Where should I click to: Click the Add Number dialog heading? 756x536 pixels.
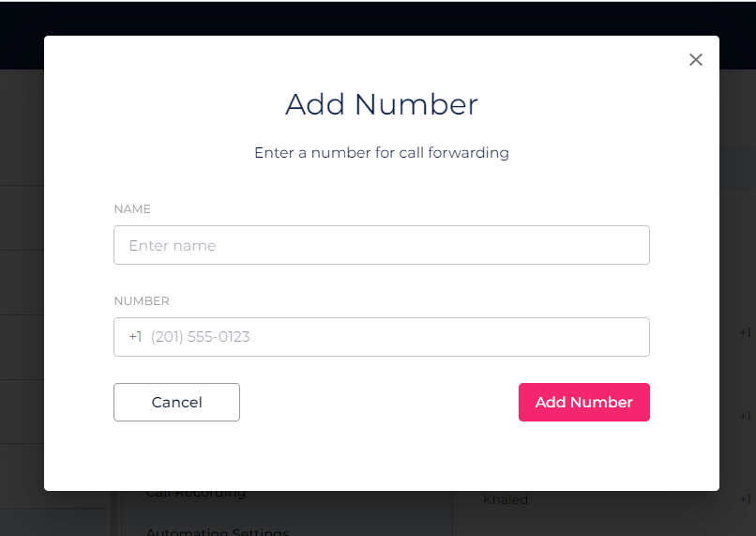[381, 104]
